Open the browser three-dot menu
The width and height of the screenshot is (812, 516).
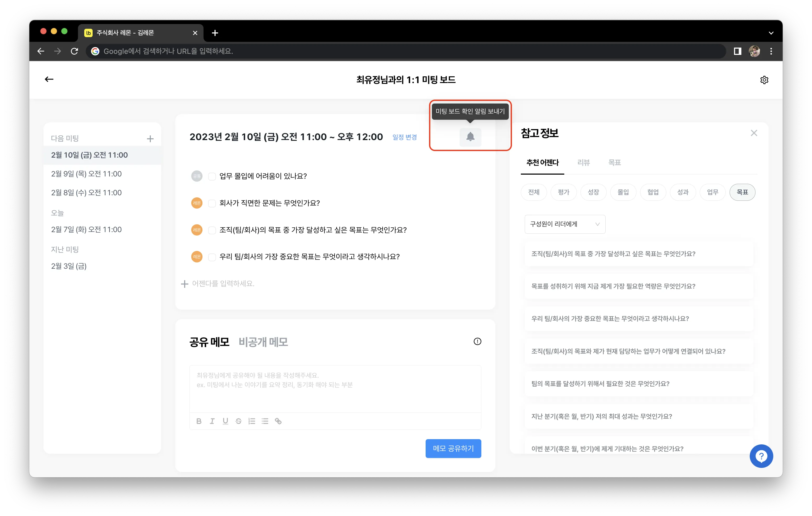click(771, 51)
